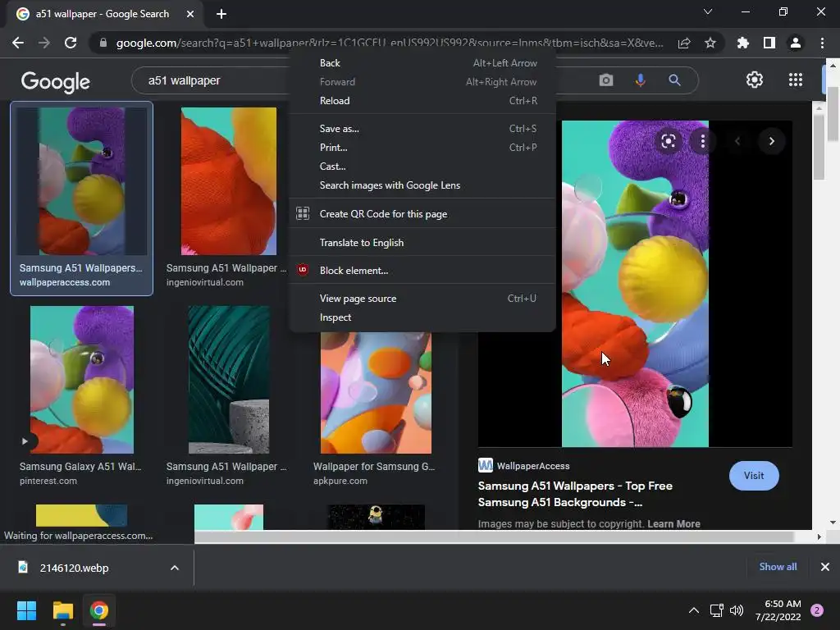Open the volume speaker tray icon
This screenshot has width=840, height=630.
tap(737, 610)
